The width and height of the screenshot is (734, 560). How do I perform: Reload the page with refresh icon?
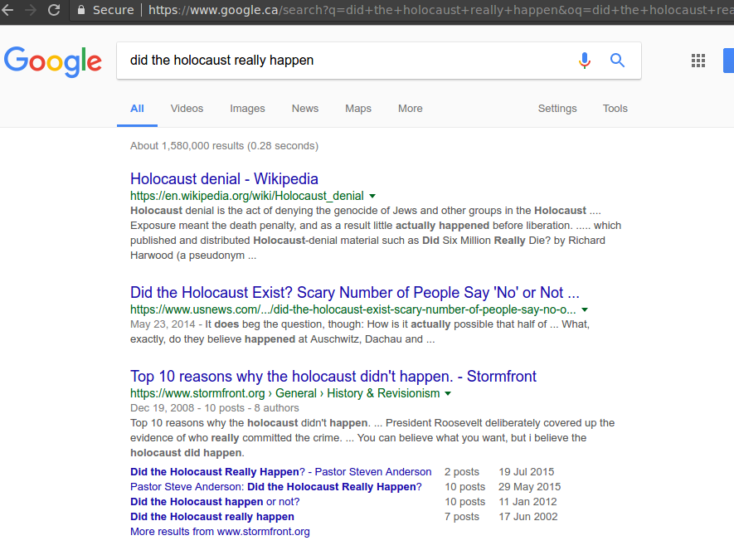tap(54, 10)
